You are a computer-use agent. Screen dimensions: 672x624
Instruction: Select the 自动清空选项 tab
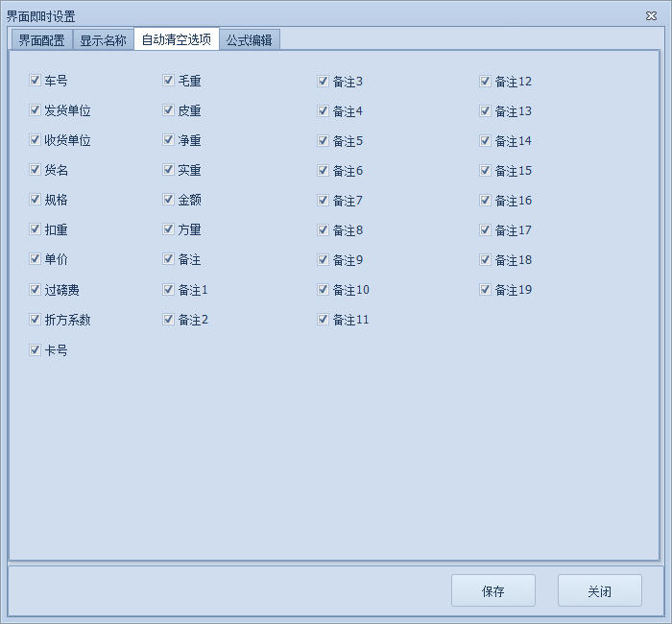pos(177,39)
